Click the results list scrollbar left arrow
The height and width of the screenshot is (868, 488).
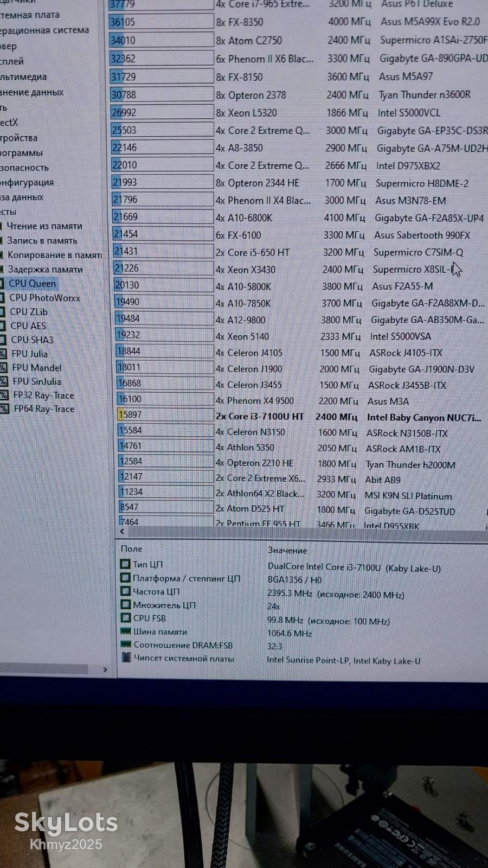click(x=121, y=532)
